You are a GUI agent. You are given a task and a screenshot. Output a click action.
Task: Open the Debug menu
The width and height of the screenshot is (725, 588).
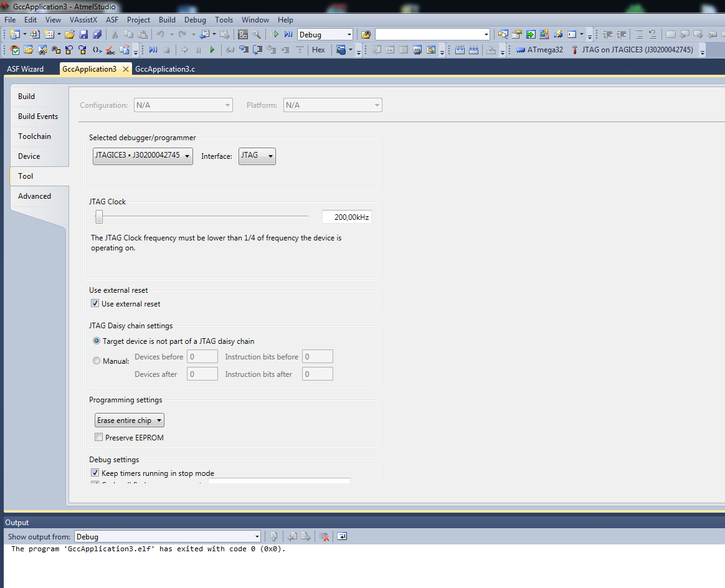(x=195, y=20)
